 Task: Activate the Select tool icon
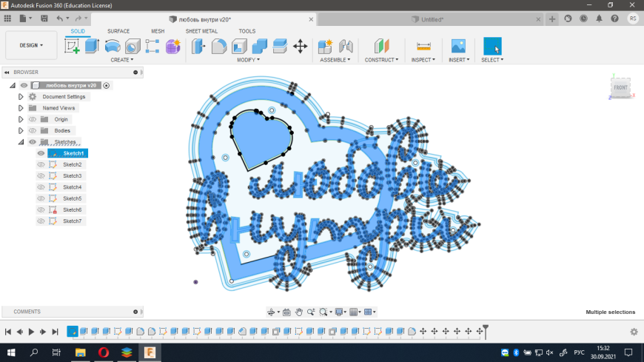(492, 46)
